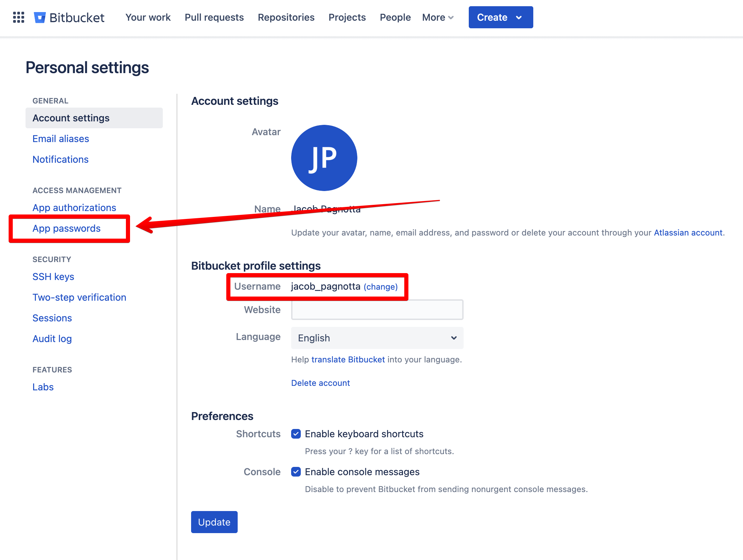Click Delete account link
This screenshot has width=743, height=560.
320,383
